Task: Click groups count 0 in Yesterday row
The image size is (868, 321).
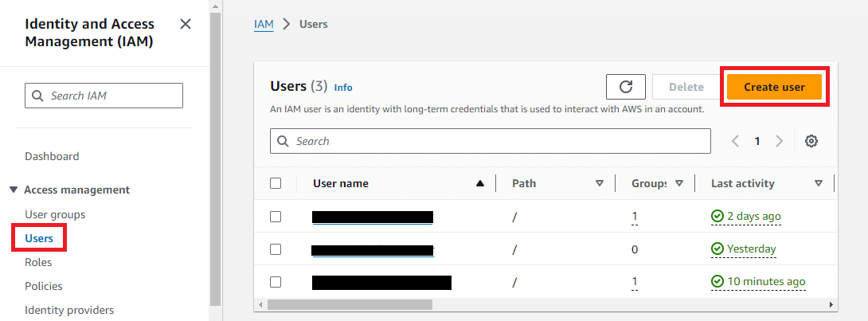Action: pyautogui.click(x=635, y=249)
